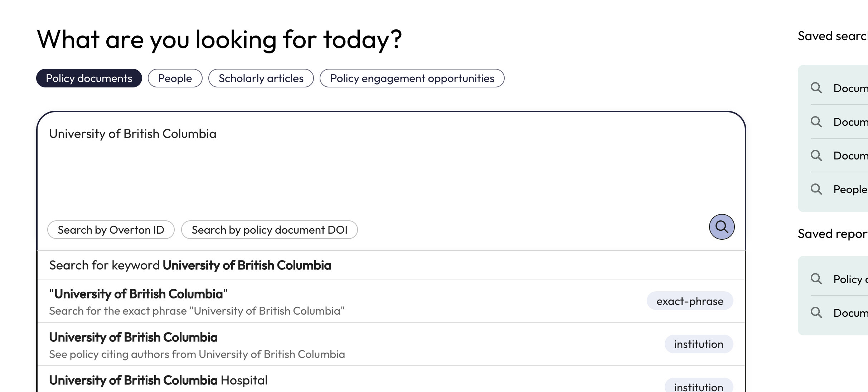Click magnifier icon beside first saved search

pyautogui.click(x=816, y=88)
